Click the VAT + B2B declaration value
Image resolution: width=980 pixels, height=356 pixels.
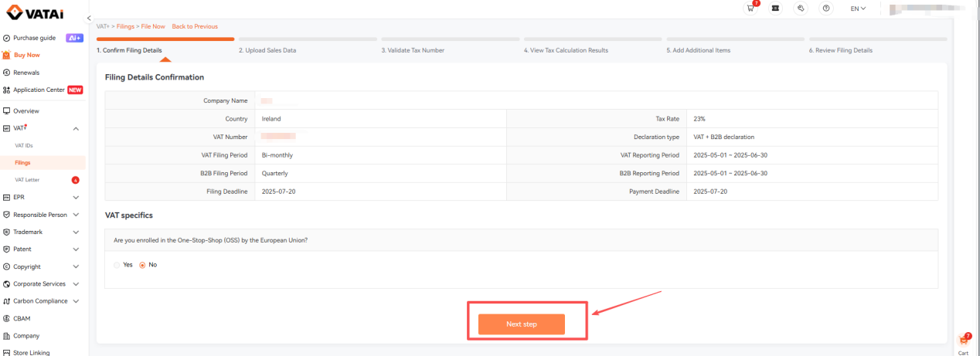coord(723,137)
